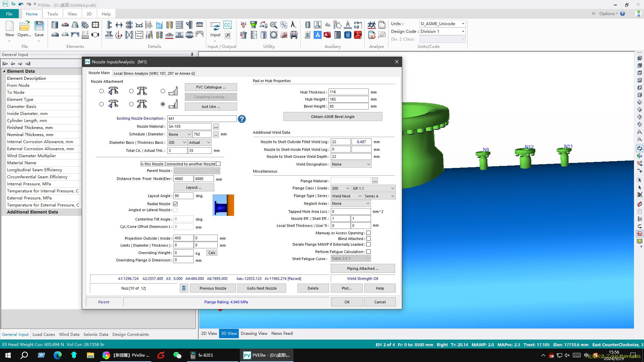The height and width of the screenshot is (362, 644).
Task: Click the blue help question mark icon
Action: (242, 119)
